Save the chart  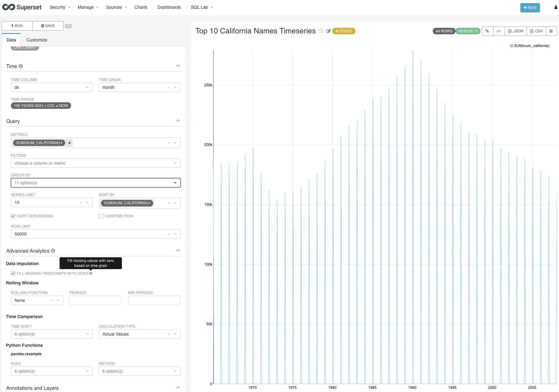[48, 26]
